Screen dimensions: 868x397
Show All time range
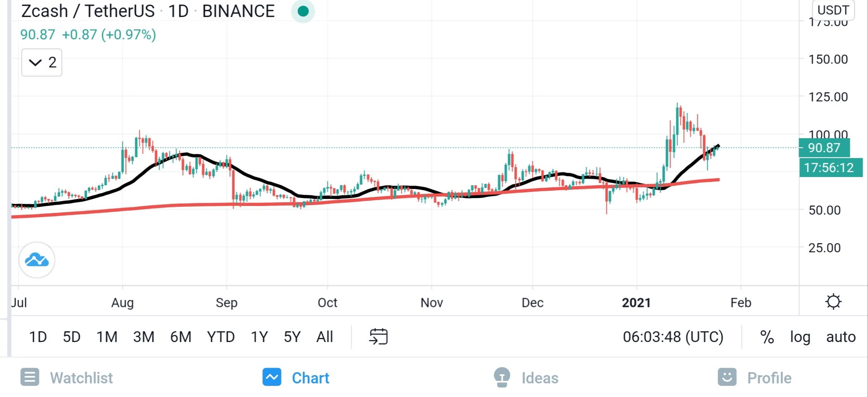click(325, 337)
